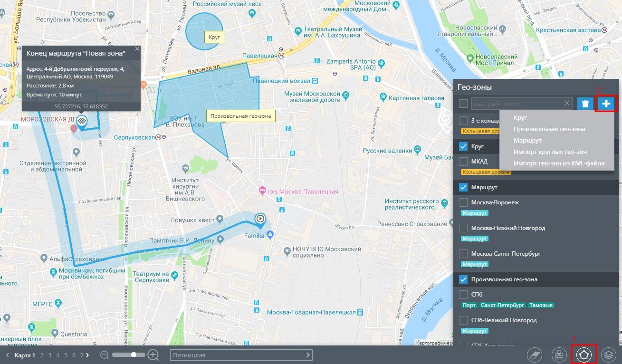Viewport: 622px width, 364px height.
Task: Click the orange Кольцевая дорога tag under МКАД
Action: tap(486, 172)
